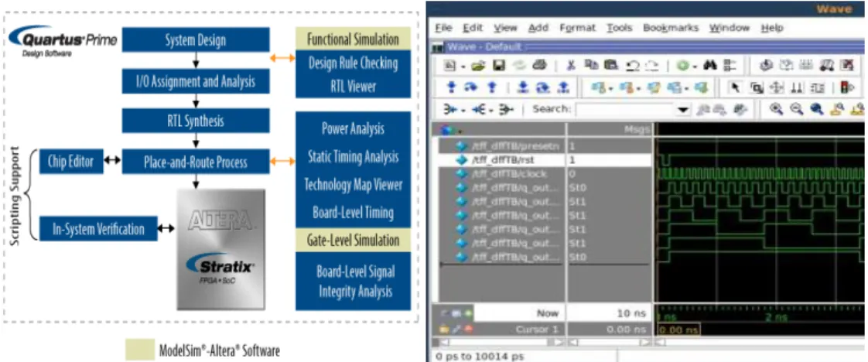Open the View menu
Screen dimensions: 868x362
pyautogui.click(x=505, y=28)
